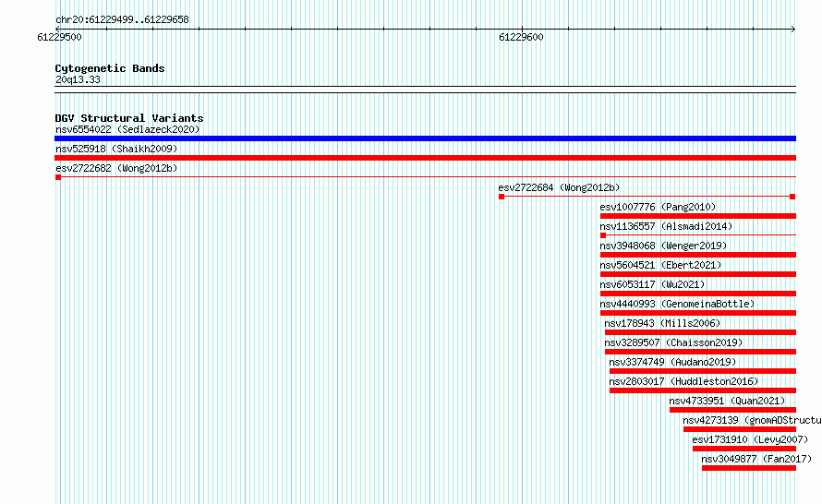Click nsv6053117 (Wu2021) label
The height and width of the screenshot is (504, 822).
[652, 284]
